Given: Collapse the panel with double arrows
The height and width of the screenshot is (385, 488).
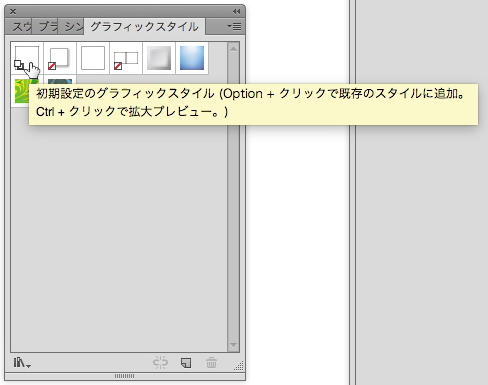Looking at the screenshot, I should (x=236, y=12).
